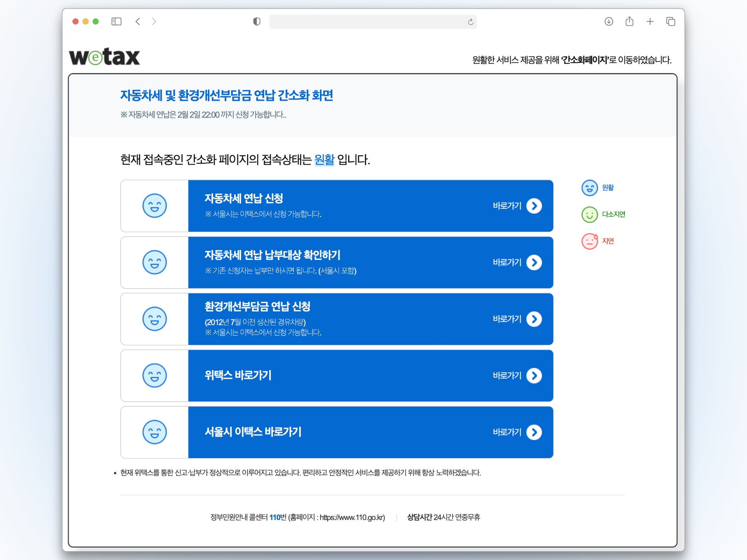Open the downloads icon
The width and height of the screenshot is (747, 560).
click(608, 21)
